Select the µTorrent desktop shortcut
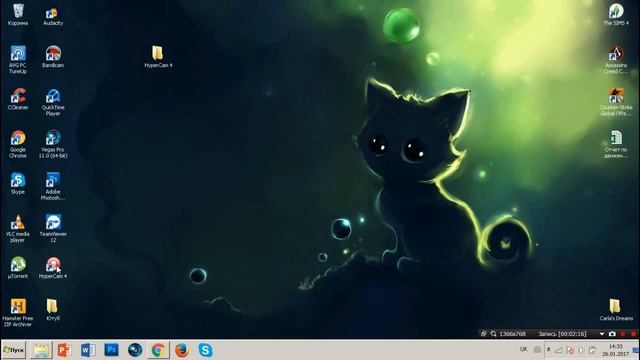 point(18,268)
